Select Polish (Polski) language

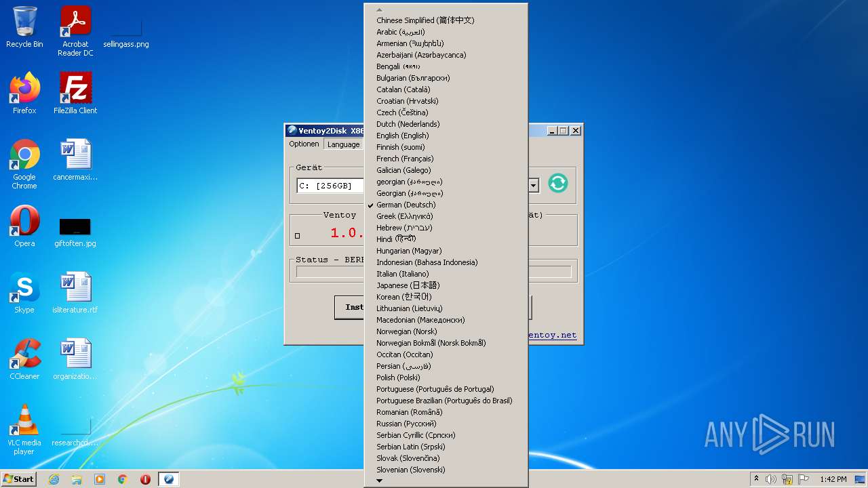click(x=446, y=378)
